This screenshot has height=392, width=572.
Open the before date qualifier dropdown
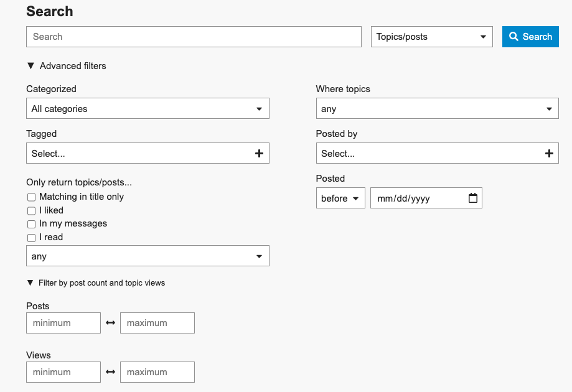click(340, 198)
